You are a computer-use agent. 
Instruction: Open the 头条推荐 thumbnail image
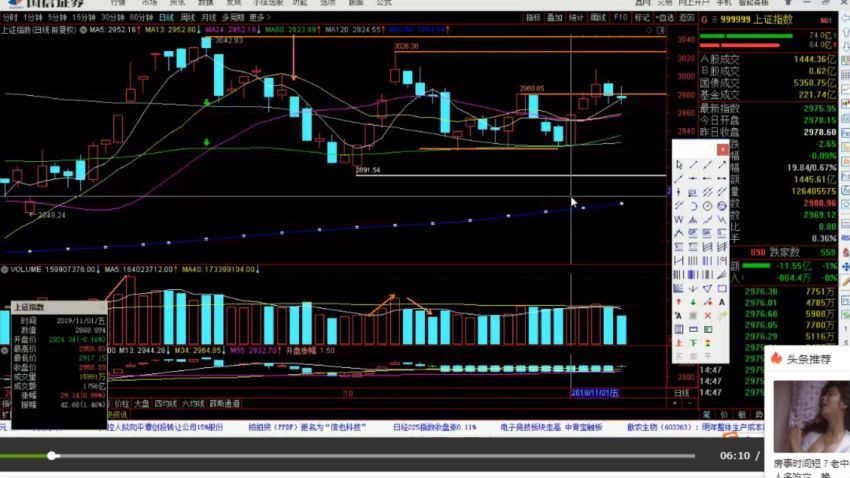pos(812,416)
